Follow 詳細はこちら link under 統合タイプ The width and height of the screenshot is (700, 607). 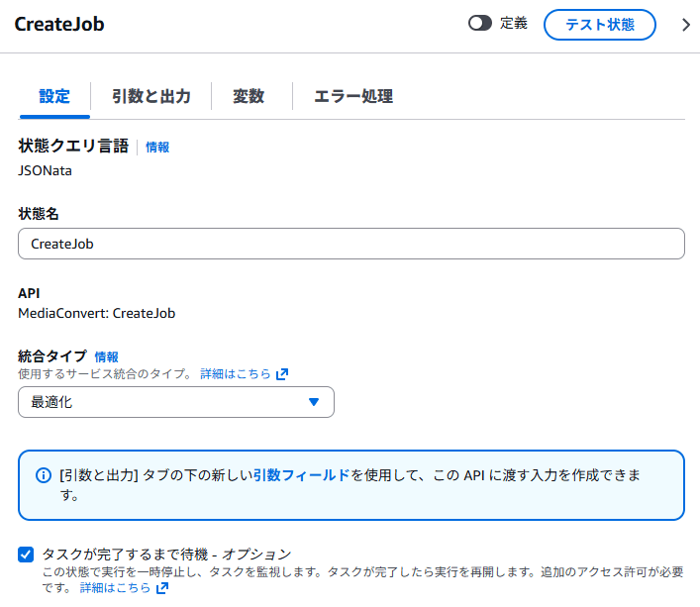pos(236,374)
